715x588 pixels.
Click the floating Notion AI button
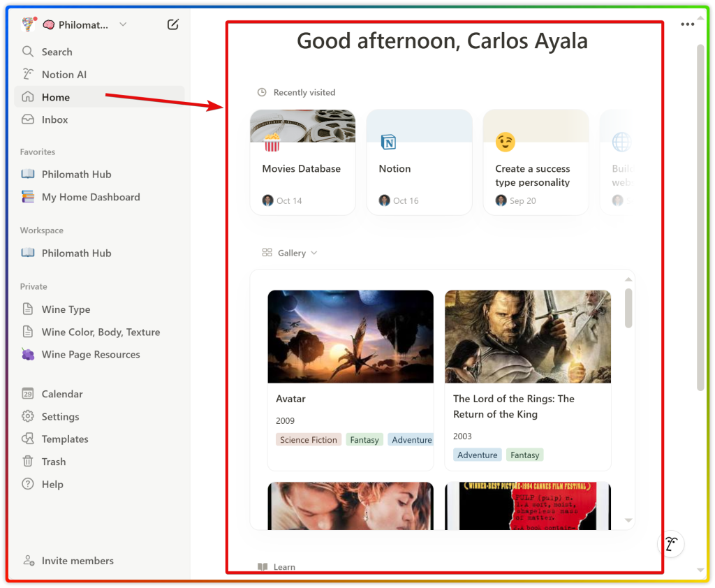pos(671,544)
